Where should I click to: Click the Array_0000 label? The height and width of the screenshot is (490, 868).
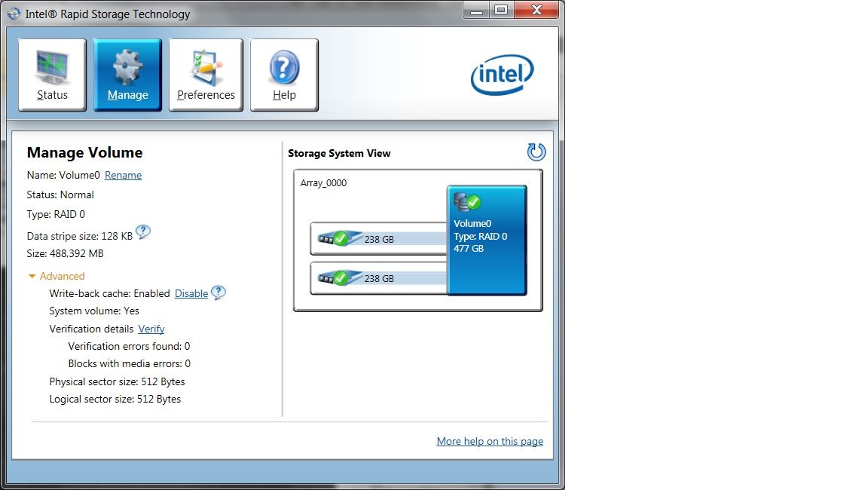click(x=323, y=182)
